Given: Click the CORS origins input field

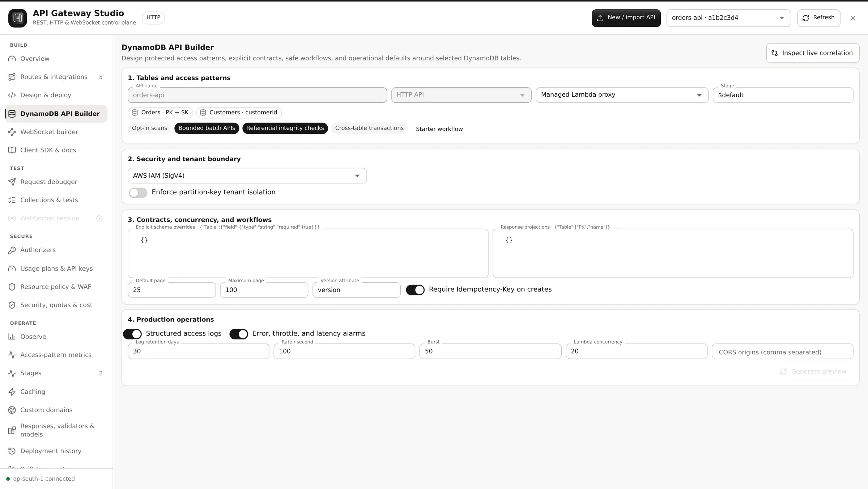Looking at the screenshot, I should pyautogui.click(x=782, y=352).
